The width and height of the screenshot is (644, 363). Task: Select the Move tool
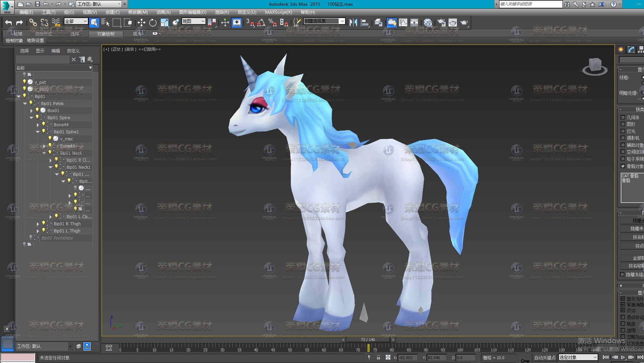coord(141,23)
